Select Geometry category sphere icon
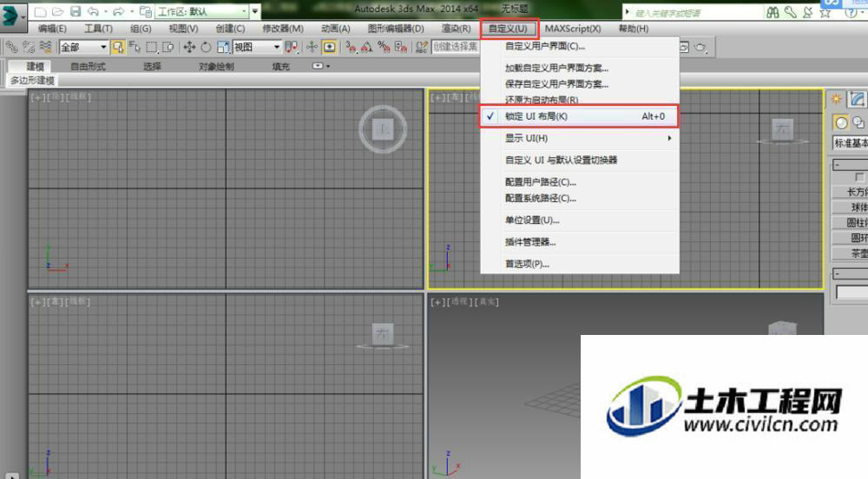 tap(841, 123)
